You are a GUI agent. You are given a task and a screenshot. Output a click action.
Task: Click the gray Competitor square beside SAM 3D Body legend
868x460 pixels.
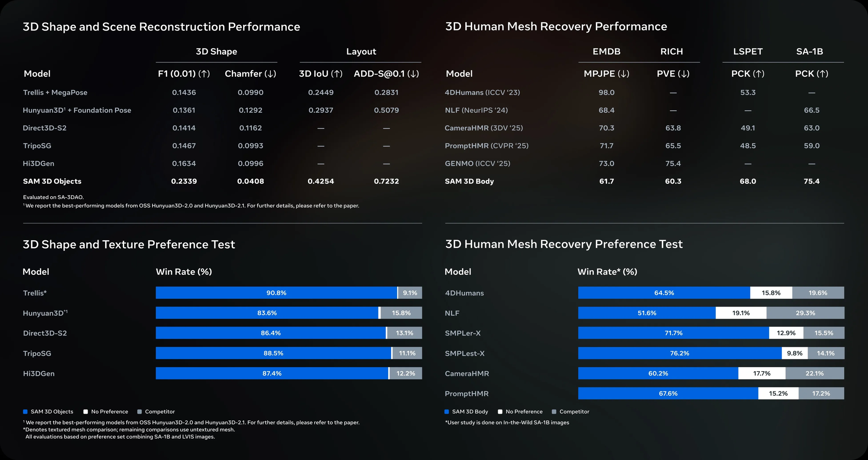click(554, 412)
